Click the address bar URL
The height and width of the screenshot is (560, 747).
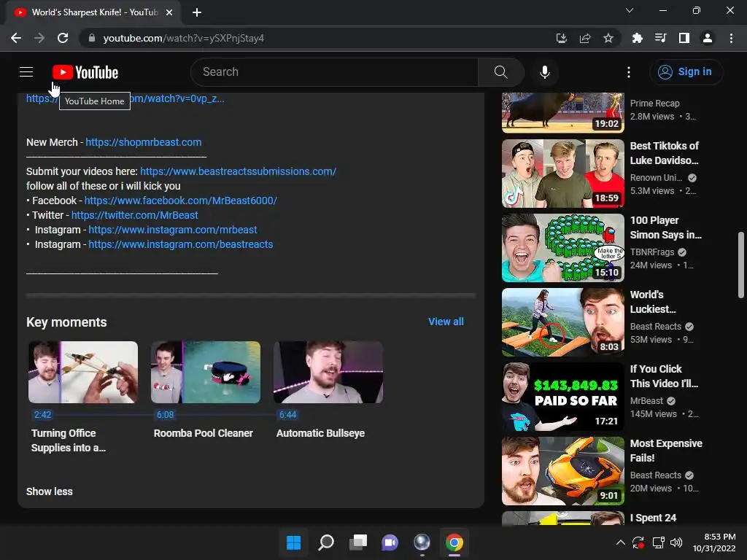point(183,38)
